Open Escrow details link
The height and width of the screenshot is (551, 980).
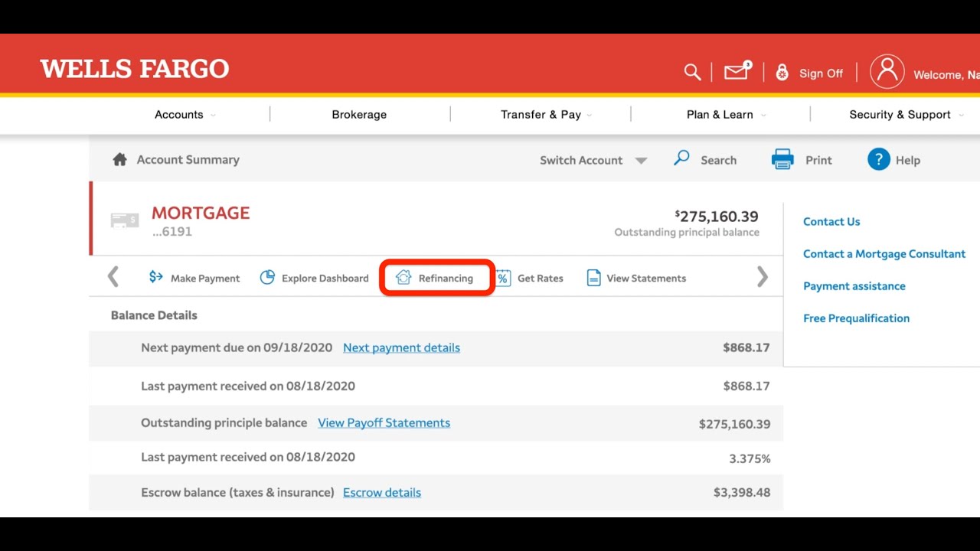coord(382,492)
